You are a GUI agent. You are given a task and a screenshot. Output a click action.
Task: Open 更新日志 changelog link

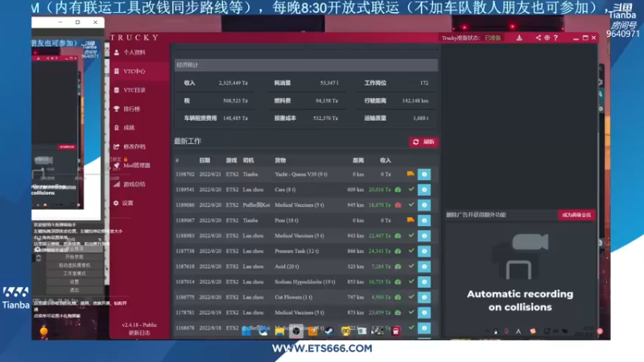[139, 333]
